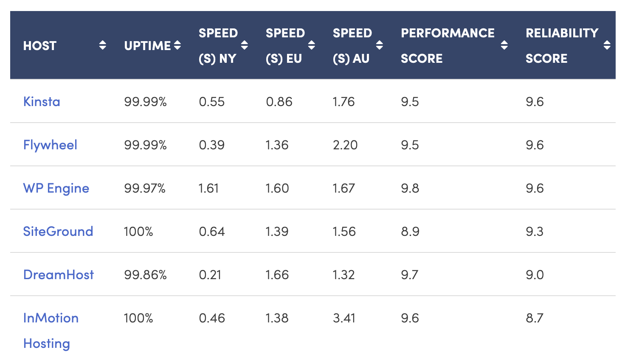Select Kinsta's uptime value of 99.99%

(146, 101)
